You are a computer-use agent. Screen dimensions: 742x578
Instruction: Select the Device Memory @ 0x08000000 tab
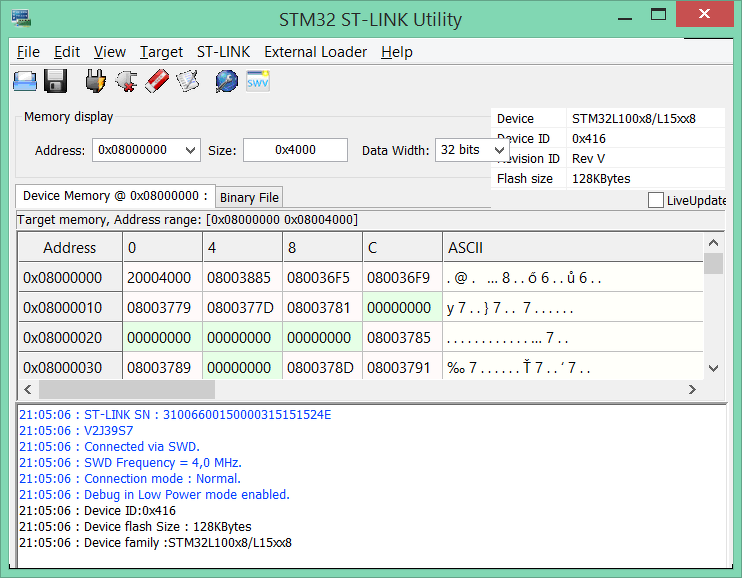[x=115, y=196]
